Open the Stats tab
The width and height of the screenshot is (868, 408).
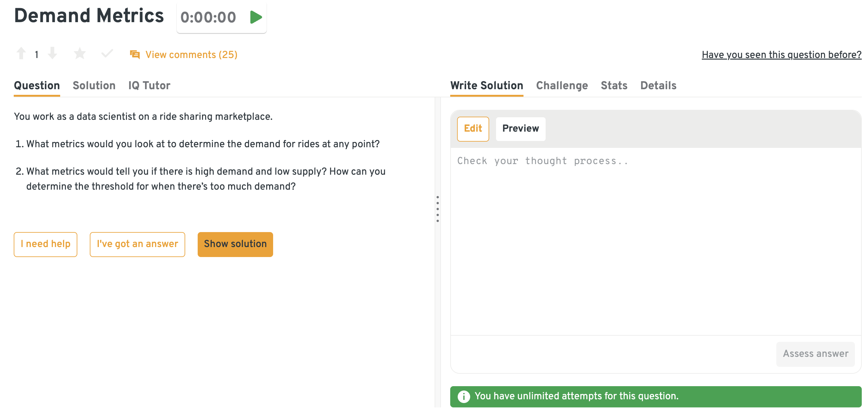click(614, 86)
